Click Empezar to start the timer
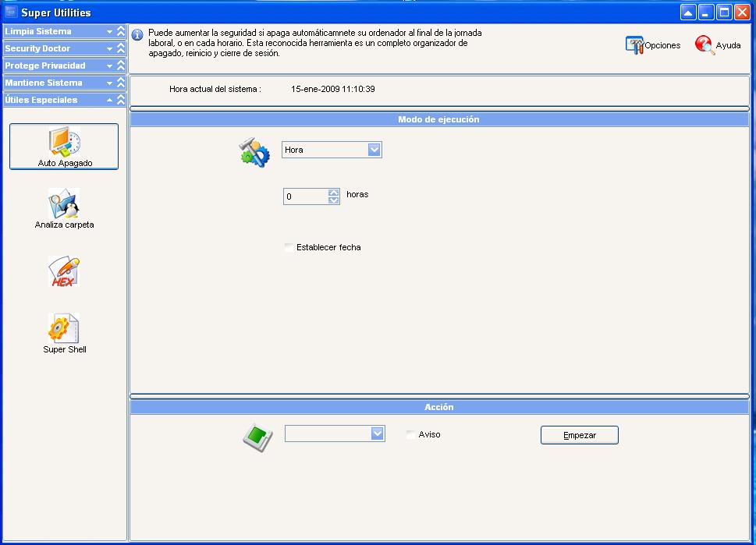This screenshot has height=545, width=756. tap(580, 435)
